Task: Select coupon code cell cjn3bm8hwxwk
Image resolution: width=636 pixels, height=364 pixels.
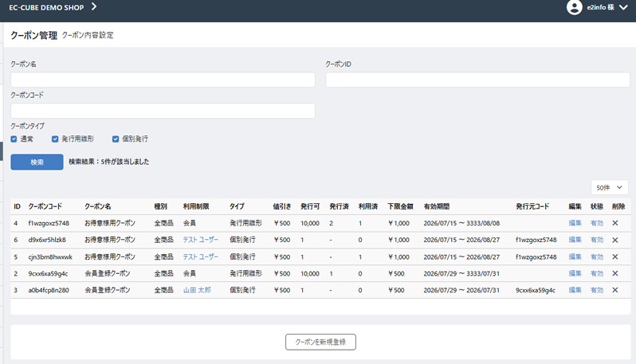Action: [x=50, y=256]
